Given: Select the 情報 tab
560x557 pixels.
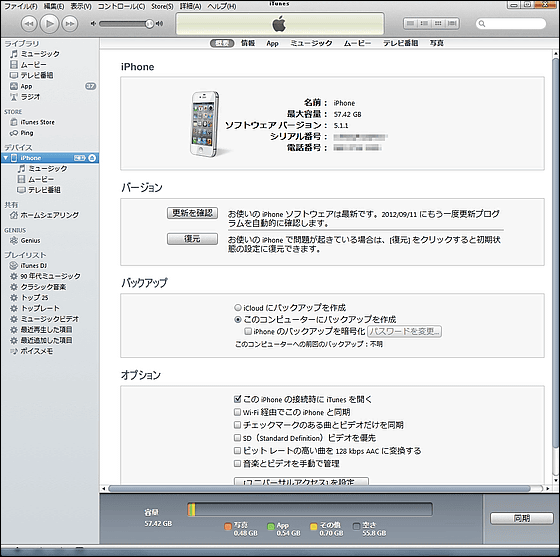Looking at the screenshot, I should (248, 43).
